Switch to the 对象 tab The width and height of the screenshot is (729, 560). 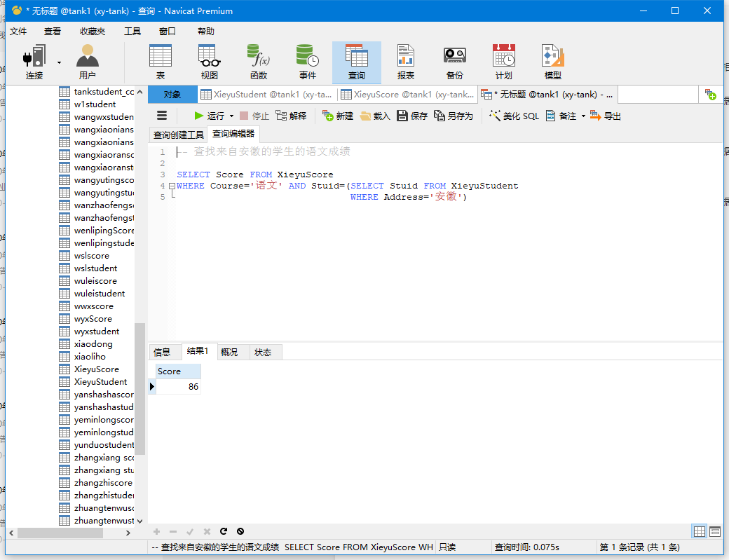click(172, 95)
